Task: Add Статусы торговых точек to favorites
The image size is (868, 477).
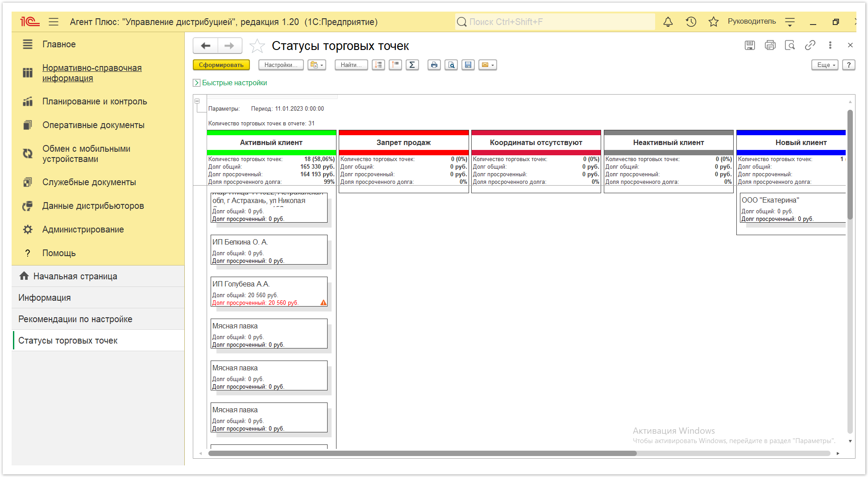Action: [257, 46]
